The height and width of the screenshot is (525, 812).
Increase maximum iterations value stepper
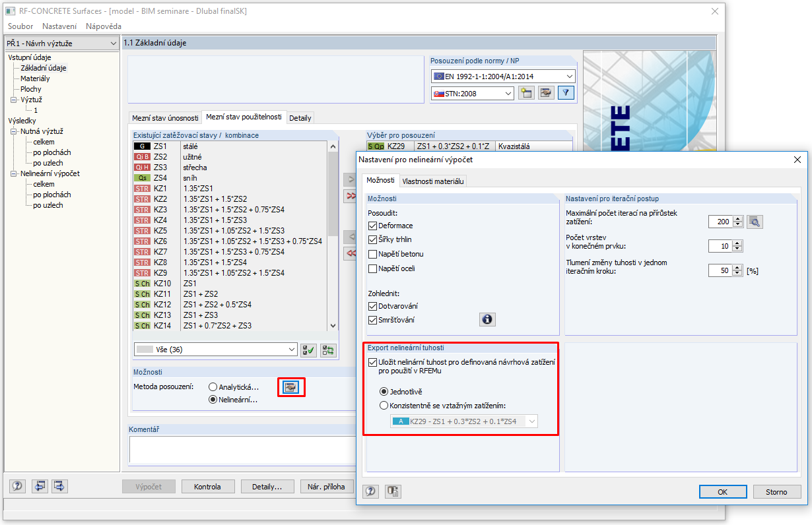(738, 218)
